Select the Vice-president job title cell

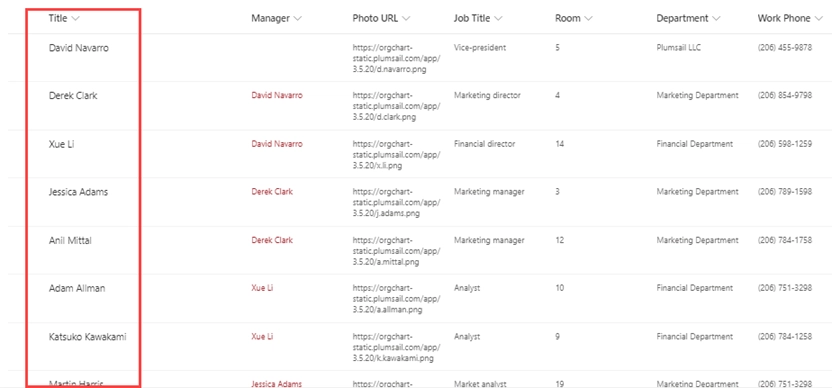[x=480, y=47]
